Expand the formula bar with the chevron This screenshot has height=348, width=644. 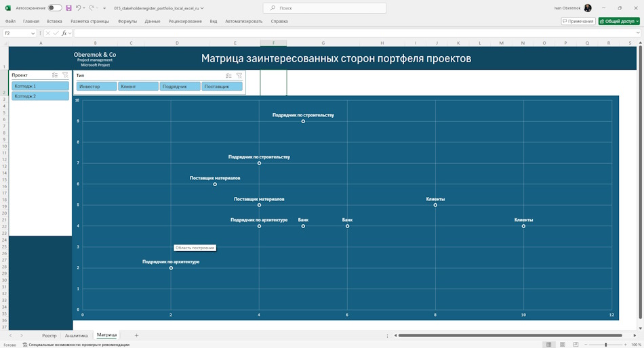(x=638, y=33)
